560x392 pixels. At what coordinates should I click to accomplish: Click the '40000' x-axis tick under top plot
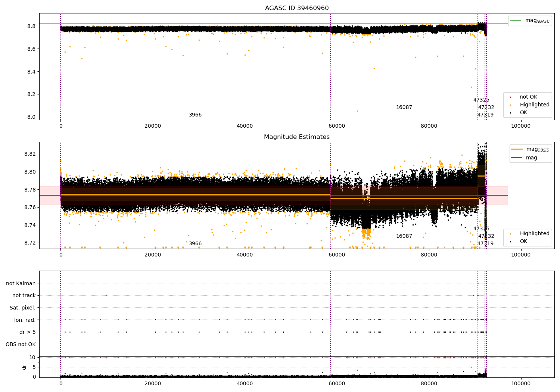coord(245,126)
